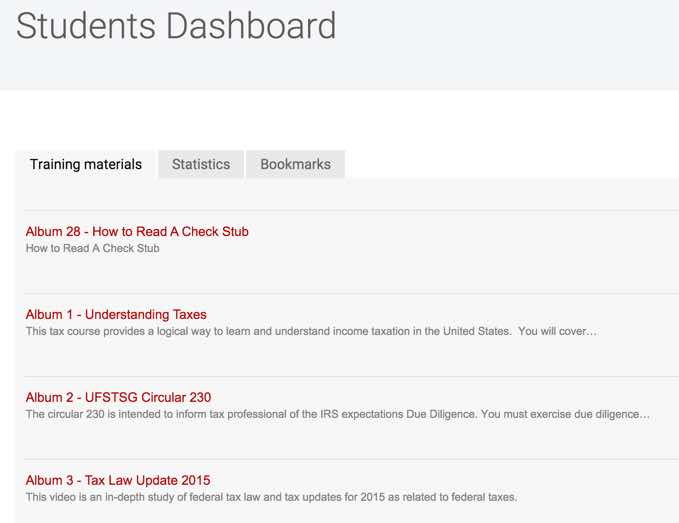Image resolution: width=679 pixels, height=523 pixels.
Task: Click the Students Dashboard heading
Action: 176,26
